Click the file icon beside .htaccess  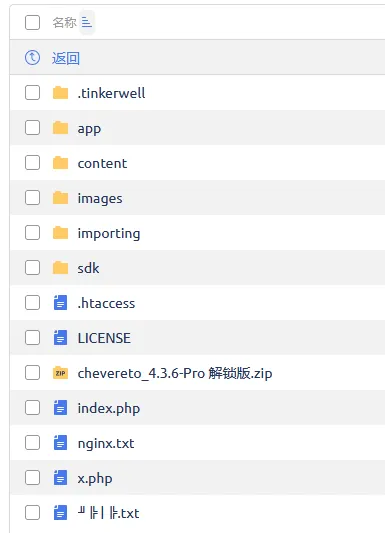[x=60, y=303]
